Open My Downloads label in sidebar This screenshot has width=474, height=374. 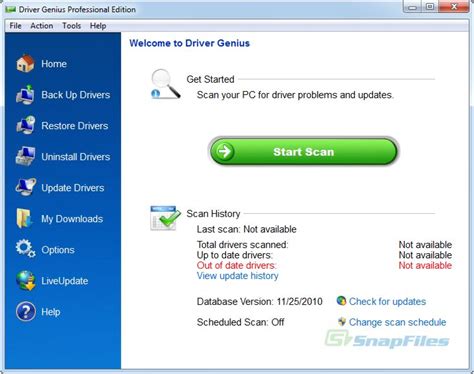[x=72, y=219]
